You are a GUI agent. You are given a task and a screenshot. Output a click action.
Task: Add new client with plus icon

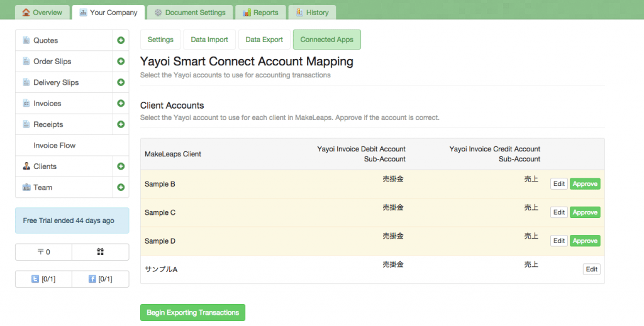(121, 166)
